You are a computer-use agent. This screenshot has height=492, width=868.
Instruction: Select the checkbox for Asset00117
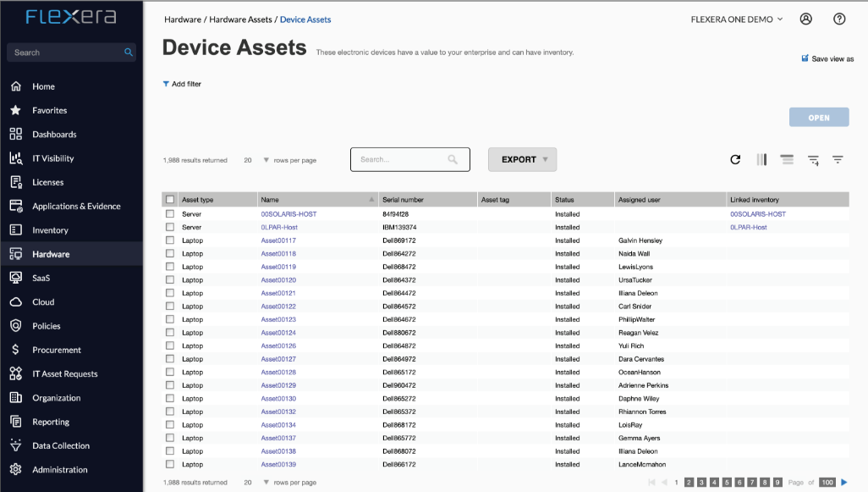point(170,240)
